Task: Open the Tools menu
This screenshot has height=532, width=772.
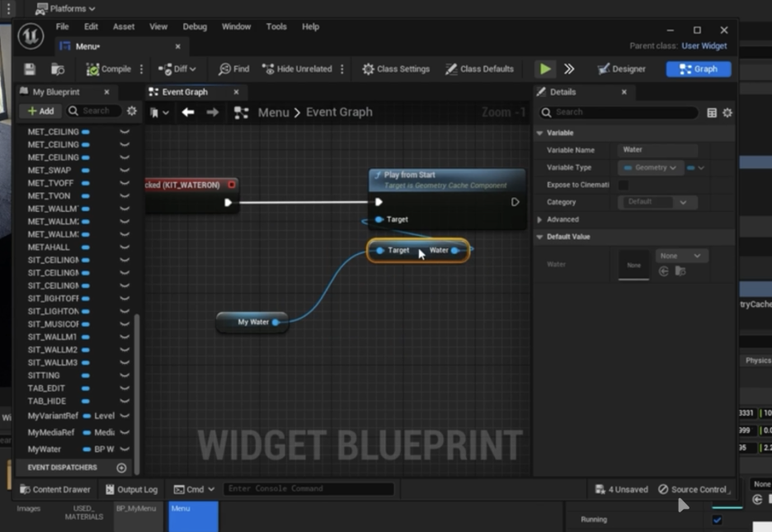Action: point(276,26)
